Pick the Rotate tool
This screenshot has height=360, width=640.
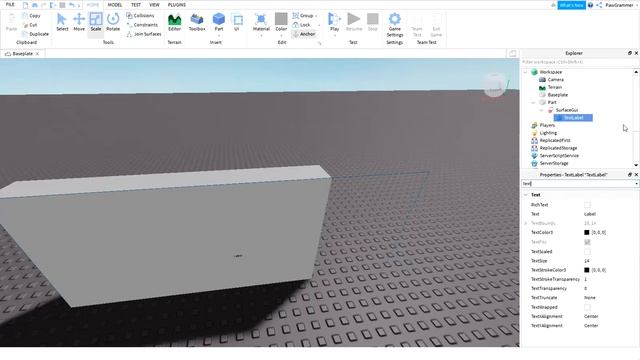[x=113, y=22]
